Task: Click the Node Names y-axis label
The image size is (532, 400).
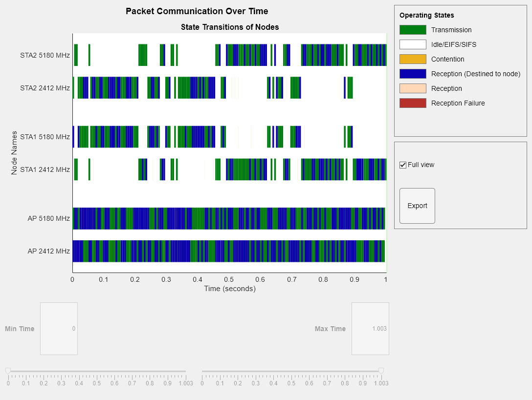Action: click(15, 152)
